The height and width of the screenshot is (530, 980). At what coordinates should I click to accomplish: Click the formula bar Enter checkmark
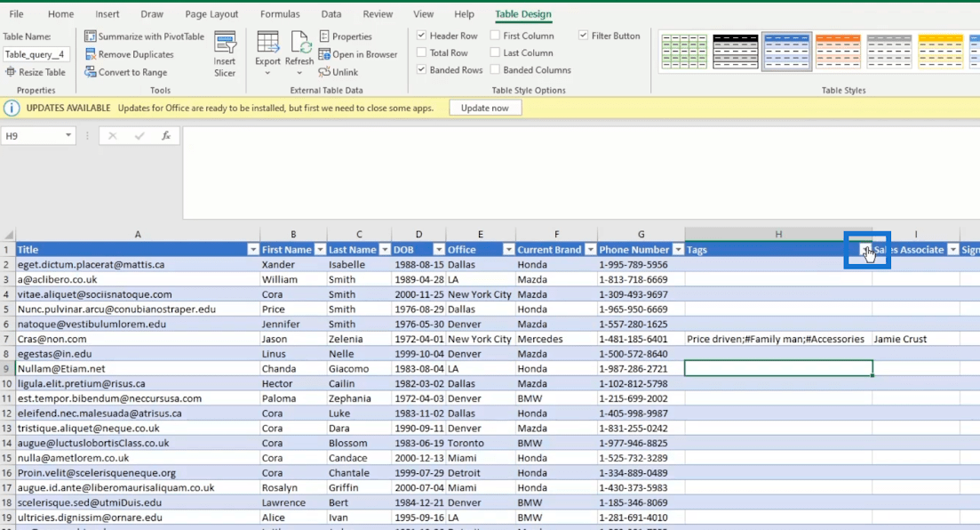pyautogui.click(x=139, y=136)
